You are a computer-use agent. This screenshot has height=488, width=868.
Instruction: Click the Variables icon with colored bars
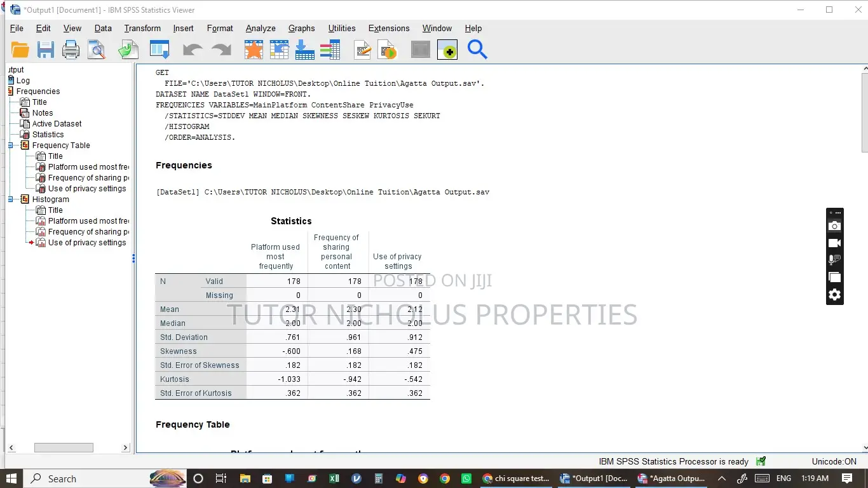pos(330,50)
